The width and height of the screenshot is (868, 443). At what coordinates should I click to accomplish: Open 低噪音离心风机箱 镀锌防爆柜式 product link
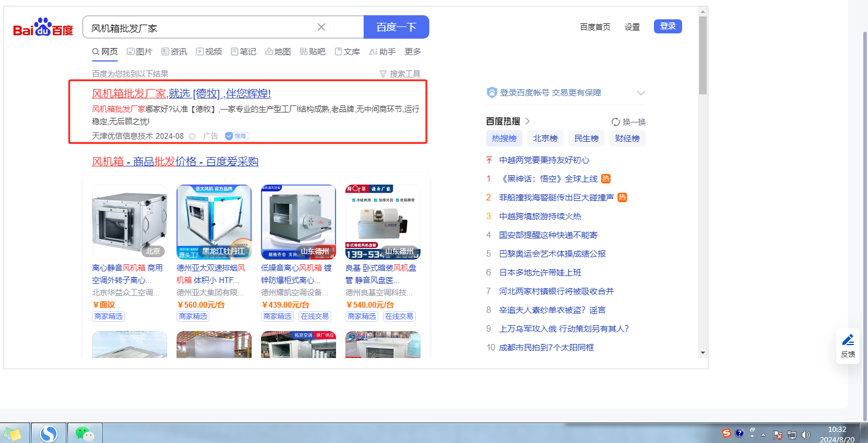(297, 274)
